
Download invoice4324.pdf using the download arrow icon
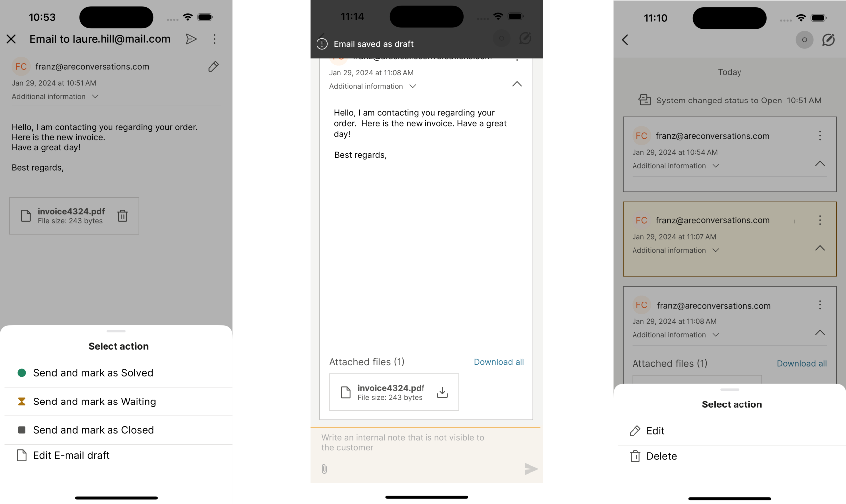click(442, 392)
